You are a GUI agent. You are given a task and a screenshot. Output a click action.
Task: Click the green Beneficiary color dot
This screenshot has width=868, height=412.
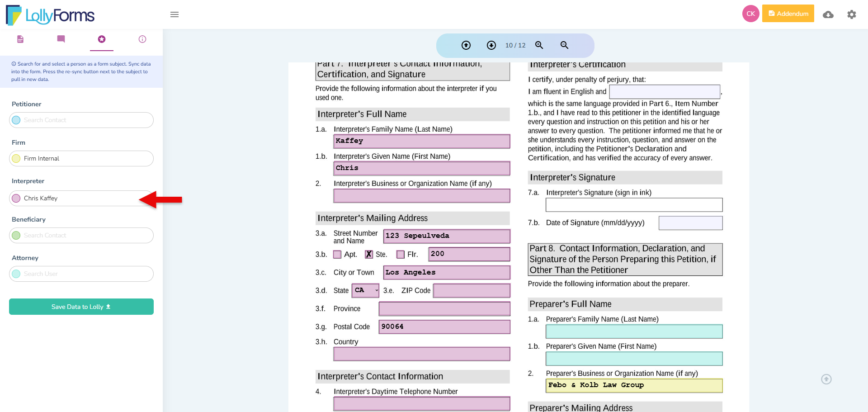(x=16, y=235)
